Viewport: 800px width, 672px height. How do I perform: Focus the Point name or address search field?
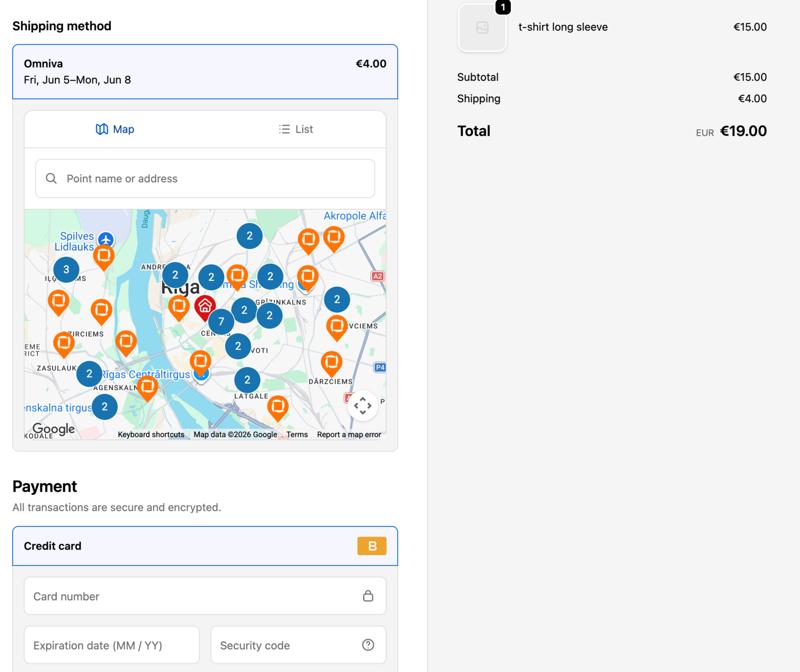(205, 178)
